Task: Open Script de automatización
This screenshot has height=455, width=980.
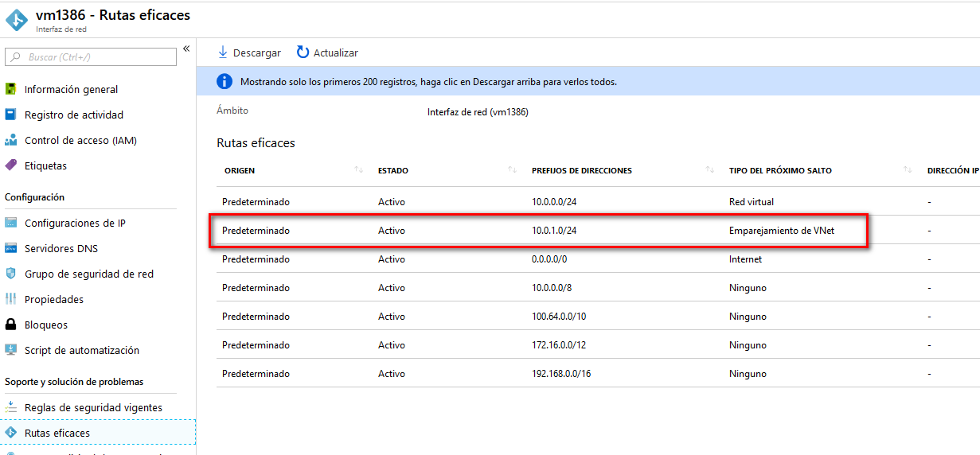Action: [x=81, y=351]
